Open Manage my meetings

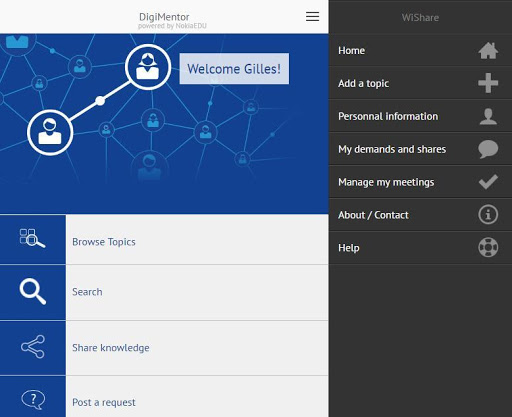(420, 182)
